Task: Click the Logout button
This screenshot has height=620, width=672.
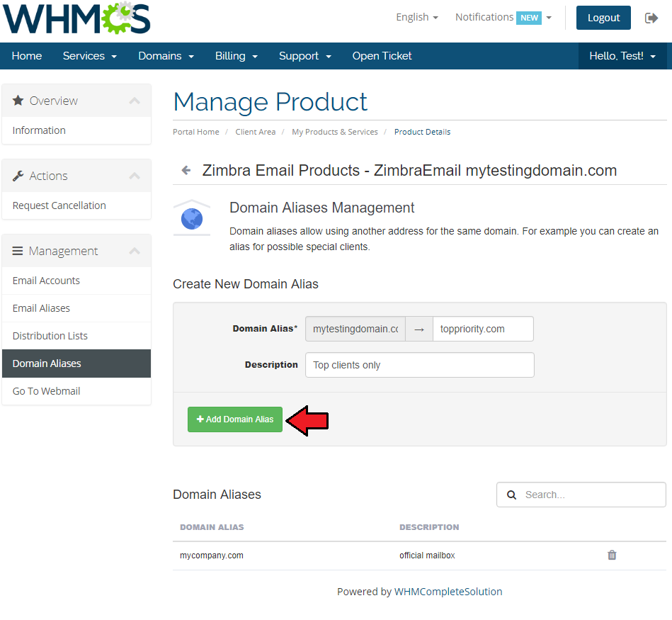Action: pos(603,18)
